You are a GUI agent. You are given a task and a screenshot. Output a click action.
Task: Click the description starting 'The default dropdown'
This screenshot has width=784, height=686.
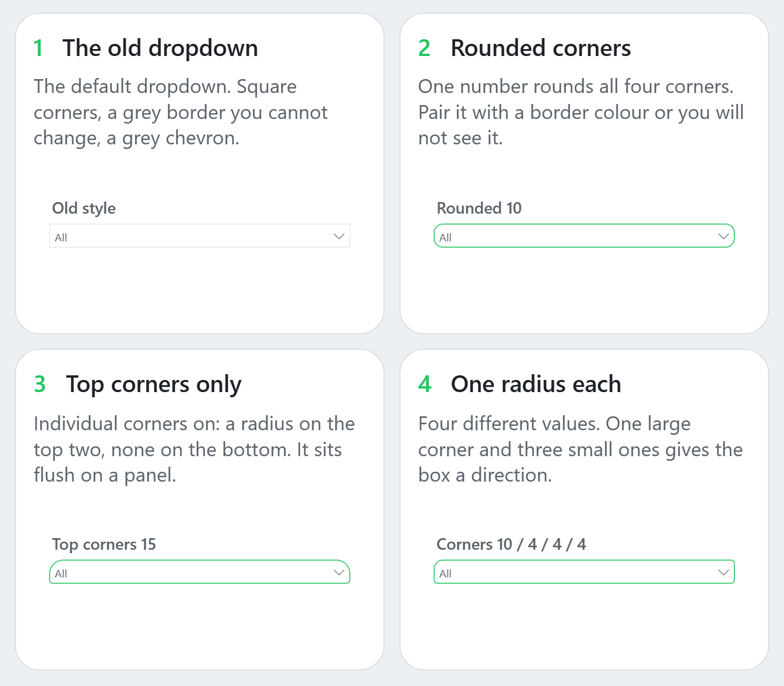coord(181,112)
